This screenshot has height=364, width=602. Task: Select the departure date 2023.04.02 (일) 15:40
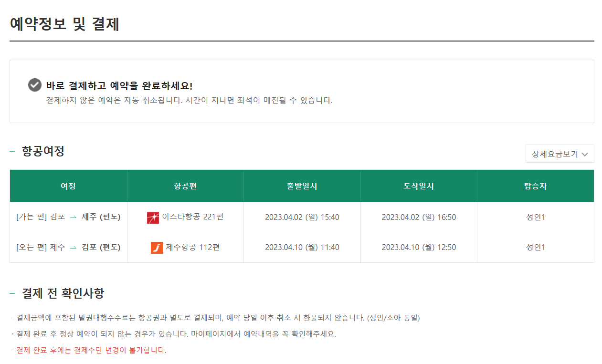[302, 217]
